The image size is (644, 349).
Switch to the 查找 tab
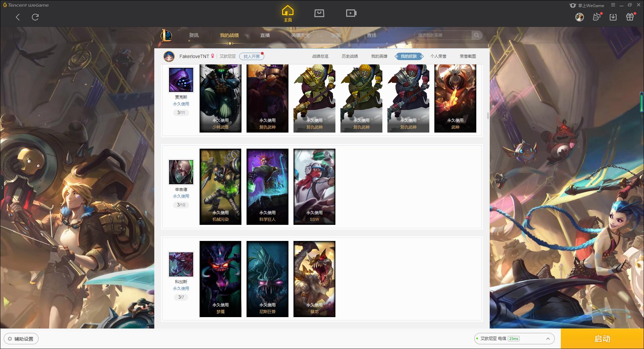[372, 35]
